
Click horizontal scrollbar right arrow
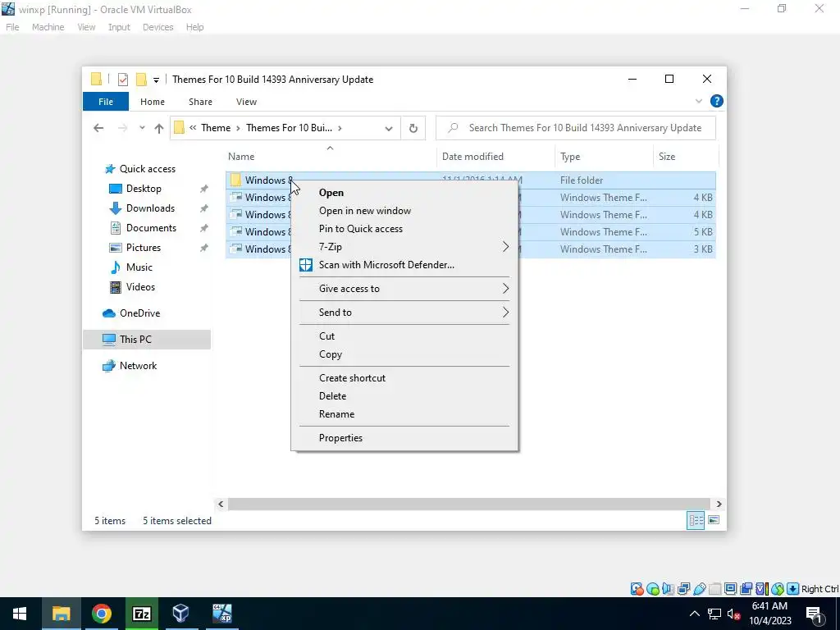coord(719,504)
